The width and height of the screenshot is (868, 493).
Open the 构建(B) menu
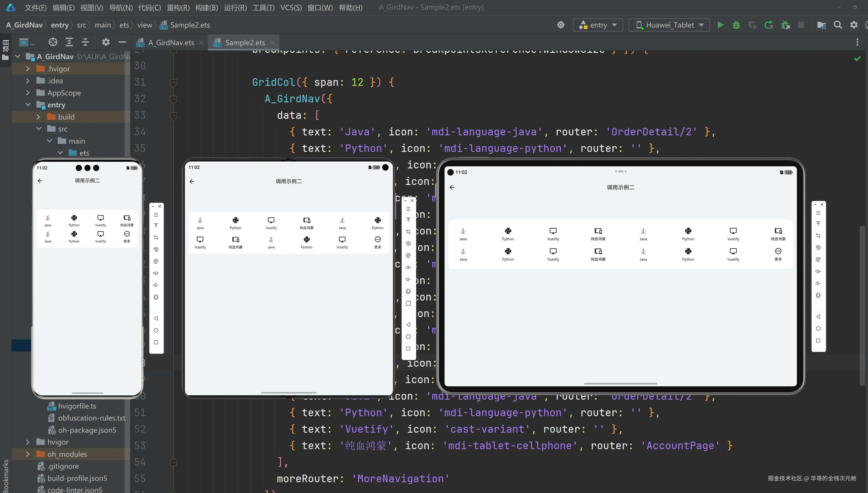point(206,7)
